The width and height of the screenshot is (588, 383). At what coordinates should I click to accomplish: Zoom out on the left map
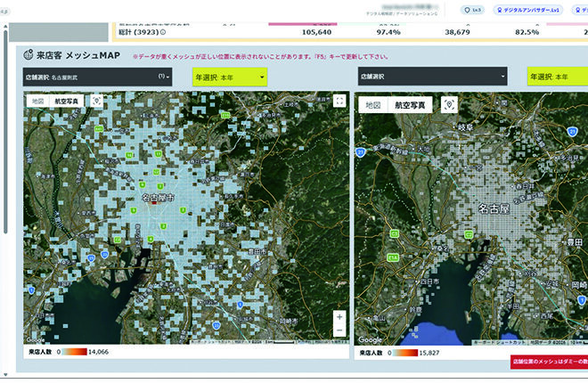click(x=339, y=331)
